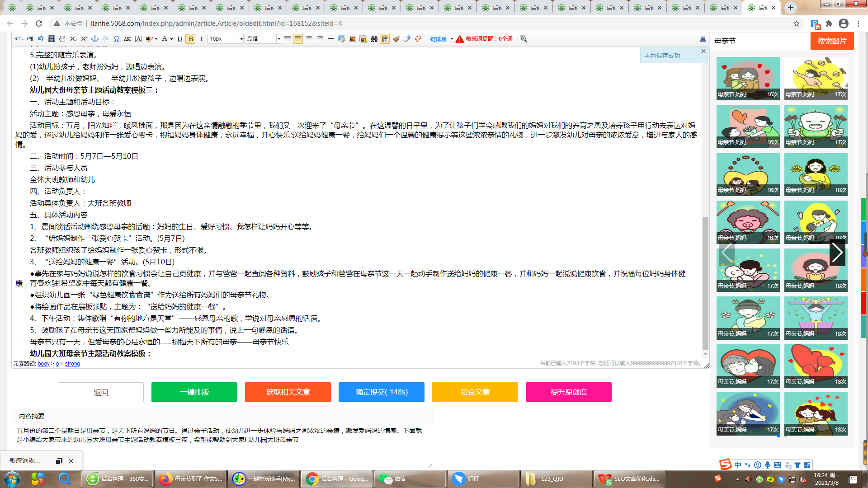This screenshot has width=868, height=488.
Task: Open the paragraph format dropdown
Action: point(264,39)
